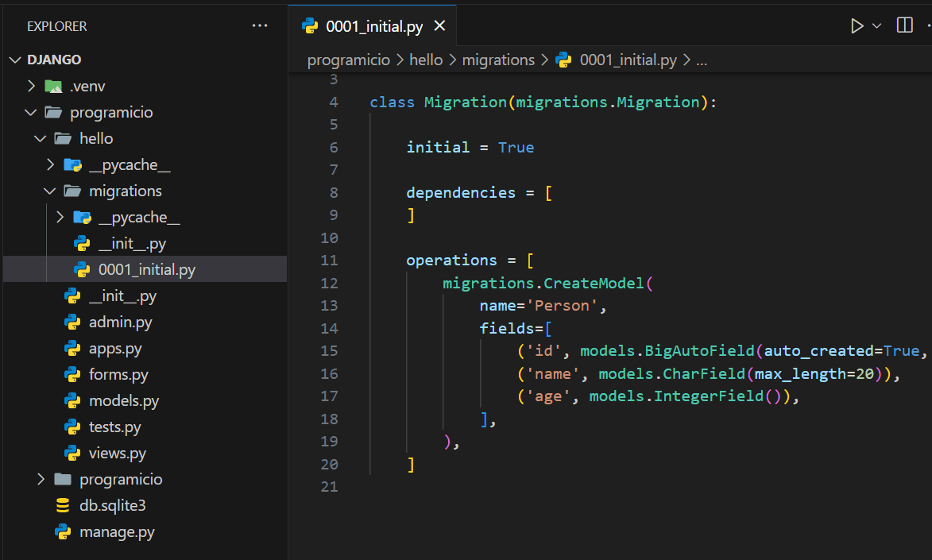Click the Python icon in the breadcrumb
Screen dimensions: 932x560
tap(563, 60)
